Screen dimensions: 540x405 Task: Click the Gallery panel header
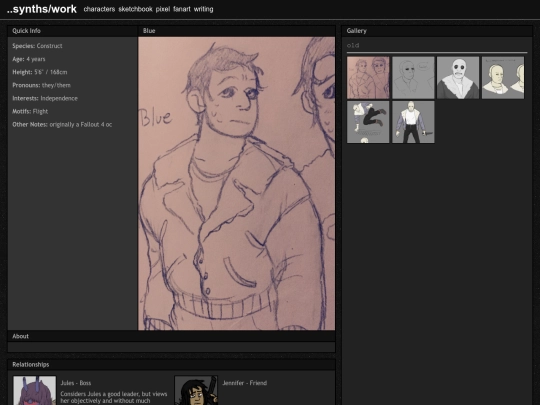(x=437, y=31)
